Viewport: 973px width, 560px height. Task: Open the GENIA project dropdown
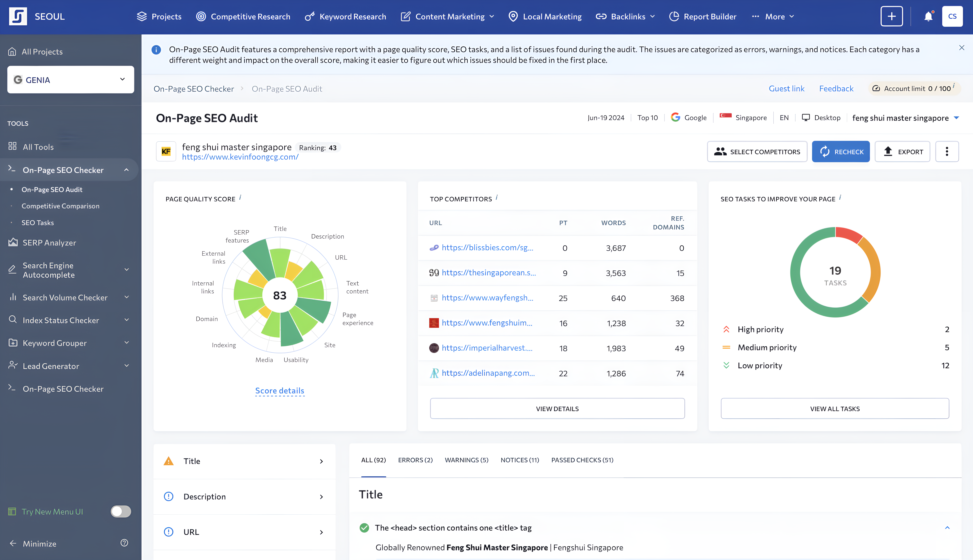[71, 80]
